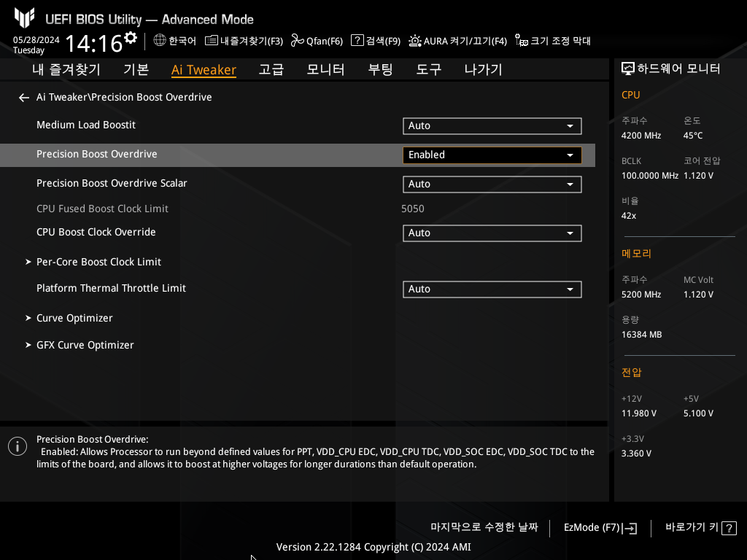Click 검색(F9) label
747x560 pixels.
[x=383, y=41]
